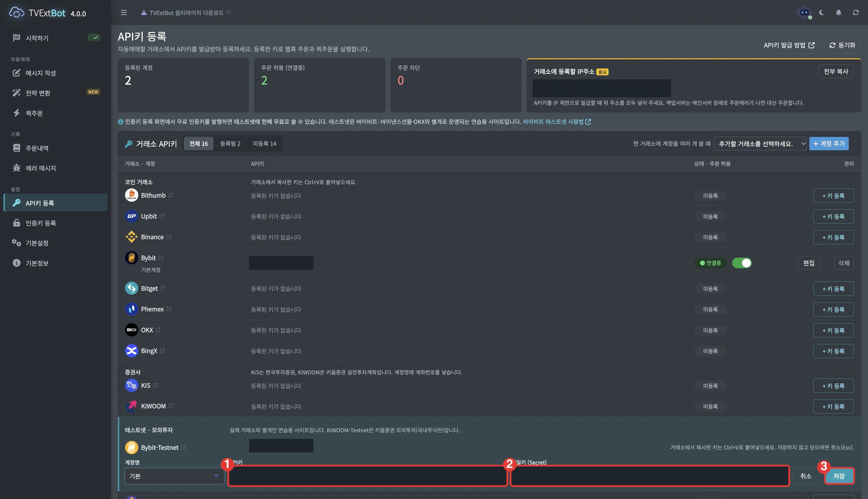
Task: Click 편집 for Bybit key
Action: pos(809,263)
